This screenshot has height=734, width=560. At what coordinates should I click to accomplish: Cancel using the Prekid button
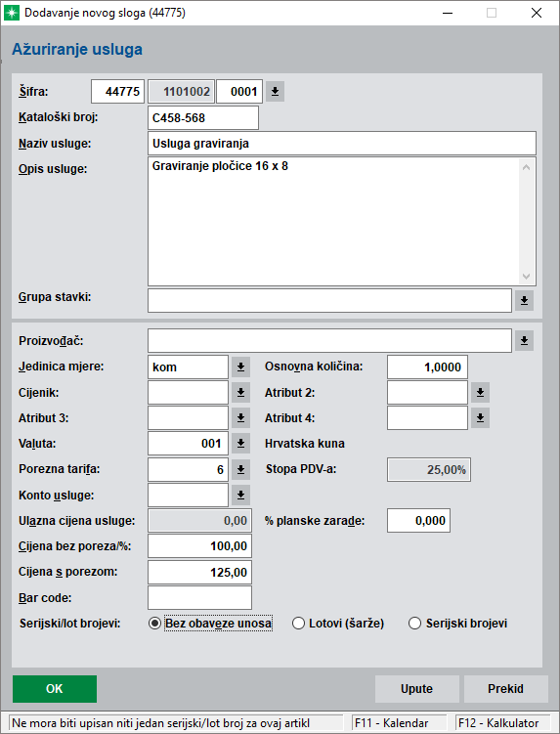click(505, 689)
